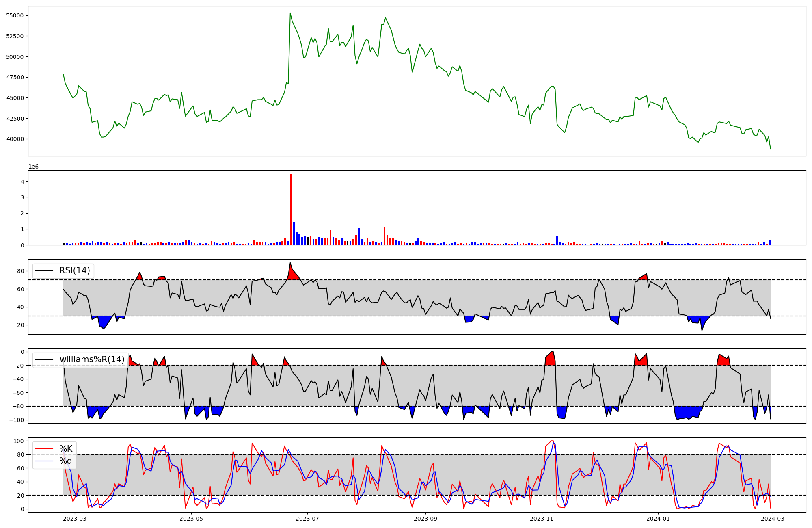The width and height of the screenshot is (812, 528).
Task: Click the -100 tick on the Williams %R axis
Action: (x=17, y=420)
